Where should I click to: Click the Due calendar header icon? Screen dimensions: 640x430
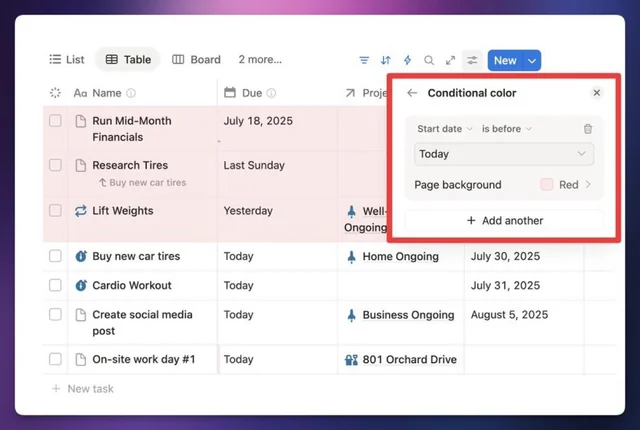tap(230, 93)
